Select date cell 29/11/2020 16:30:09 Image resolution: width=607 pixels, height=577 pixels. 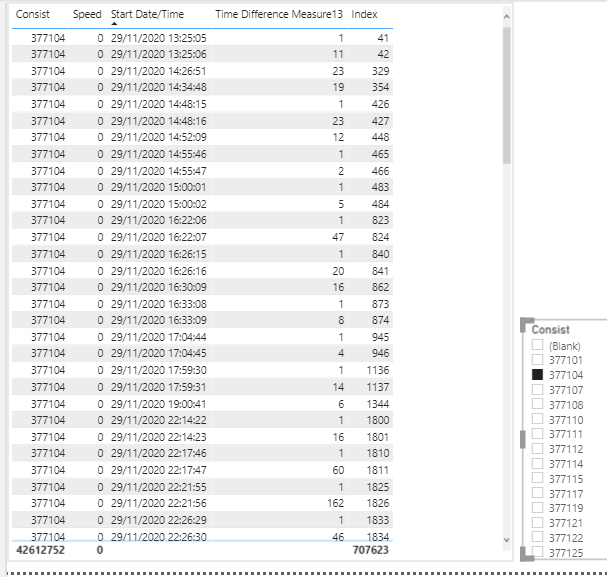159,287
